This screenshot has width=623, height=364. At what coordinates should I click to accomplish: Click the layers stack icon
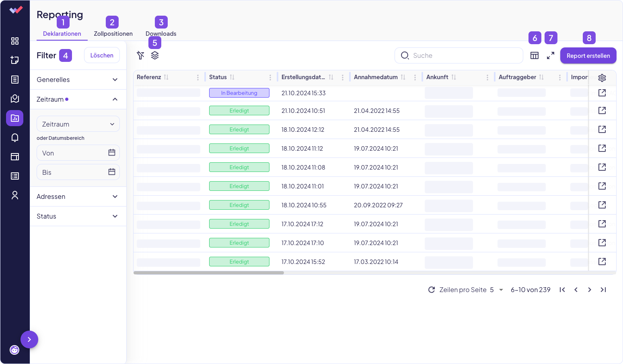coord(155,55)
